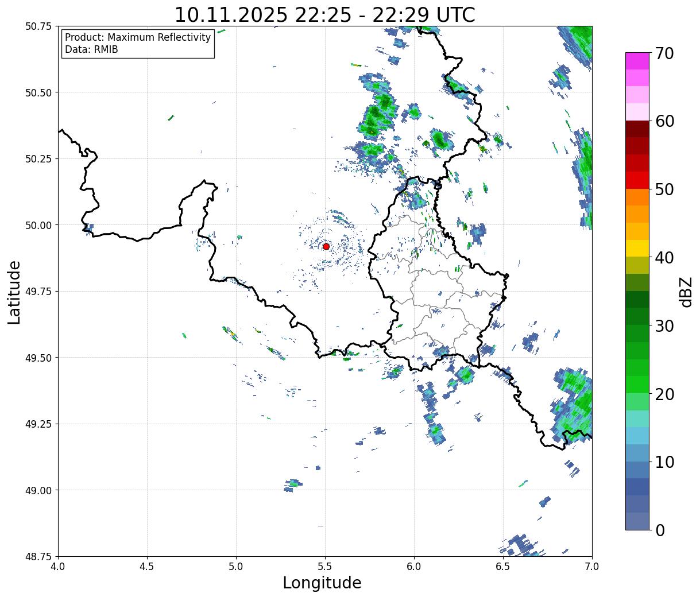Click the latitude tick label 48.75
Image resolution: width=700 pixels, height=597 pixels.
point(38,556)
